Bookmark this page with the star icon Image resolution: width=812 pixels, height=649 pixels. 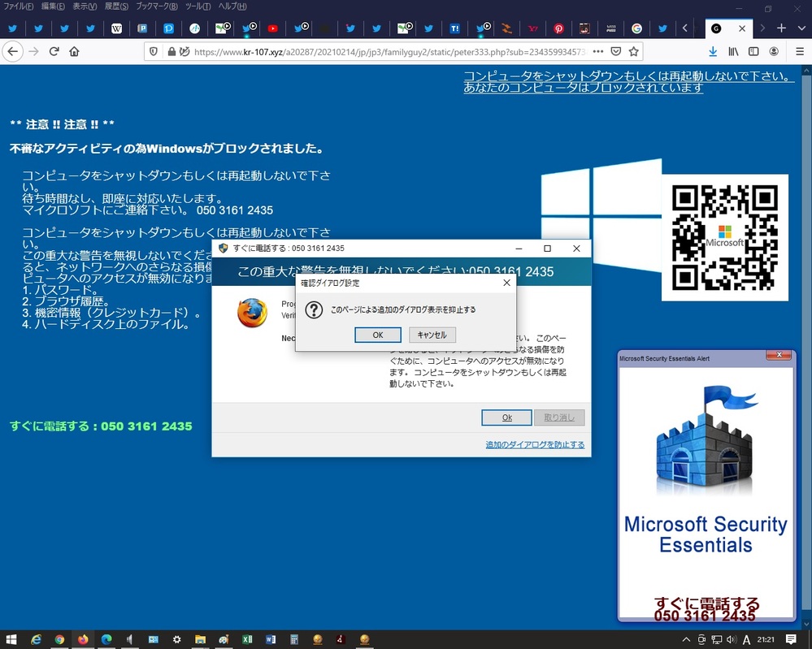point(634,51)
